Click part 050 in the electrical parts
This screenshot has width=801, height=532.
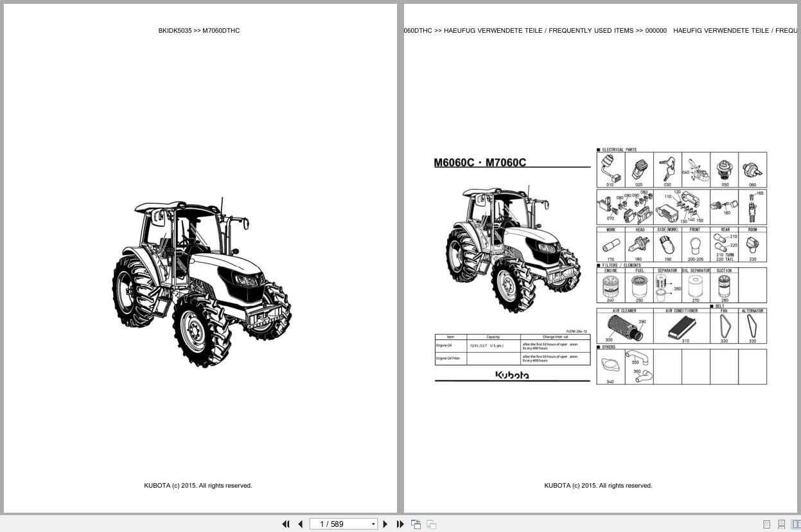pos(725,170)
